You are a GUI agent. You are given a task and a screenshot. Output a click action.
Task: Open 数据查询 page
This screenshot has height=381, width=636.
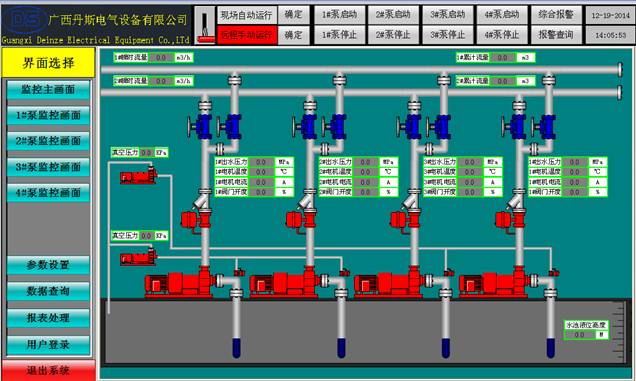pos(48,291)
